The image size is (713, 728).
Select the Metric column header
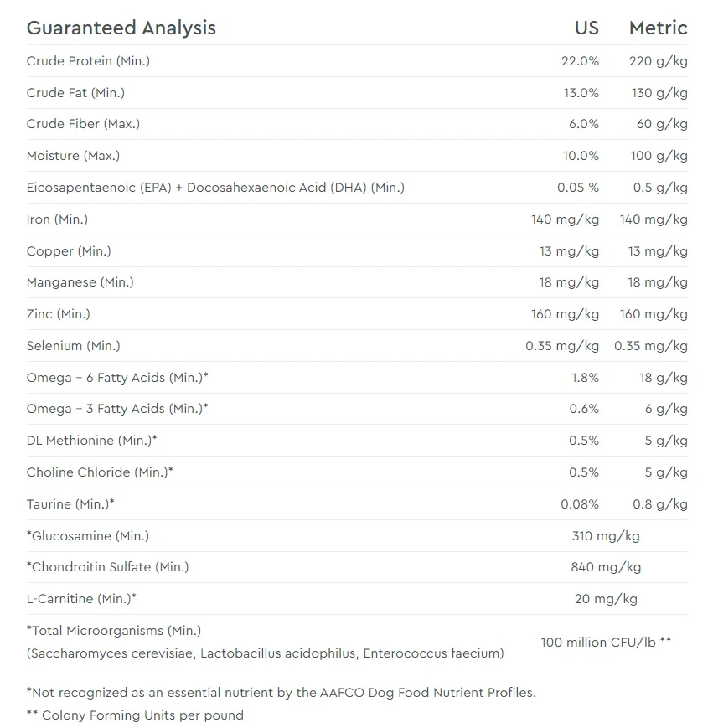(x=659, y=28)
